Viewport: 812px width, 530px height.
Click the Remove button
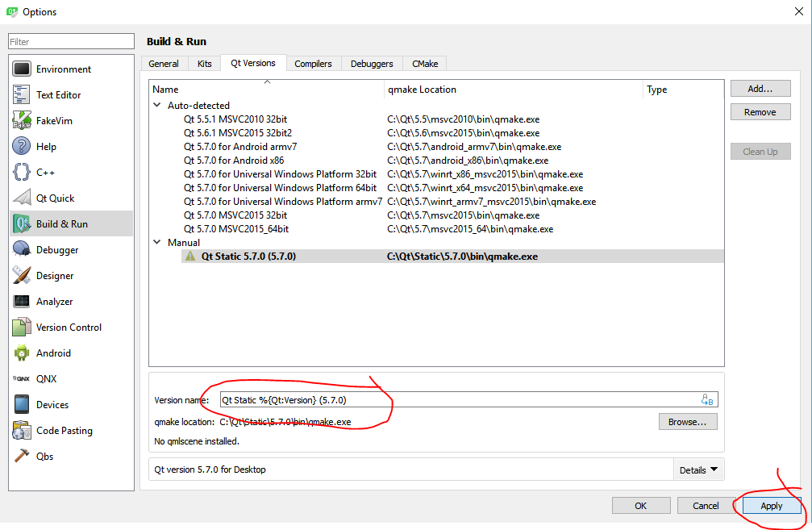pyautogui.click(x=760, y=112)
